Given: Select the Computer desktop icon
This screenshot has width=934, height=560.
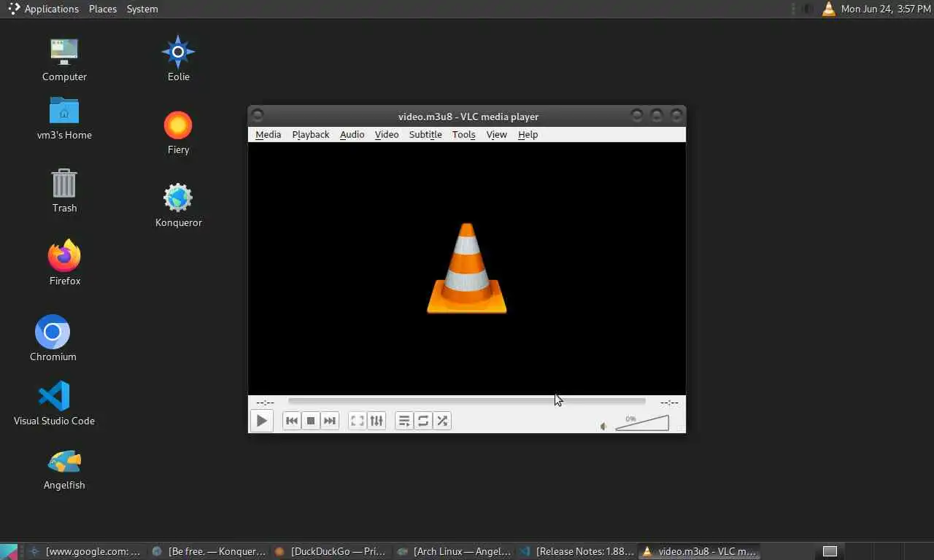Looking at the screenshot, I should [x=64, y=59].
